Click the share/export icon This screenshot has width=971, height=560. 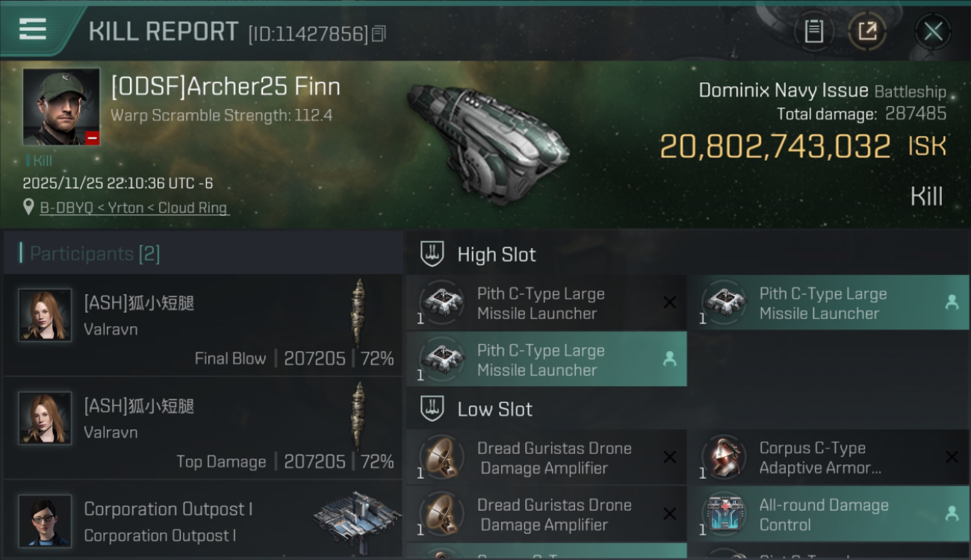[x=867, y=31]
